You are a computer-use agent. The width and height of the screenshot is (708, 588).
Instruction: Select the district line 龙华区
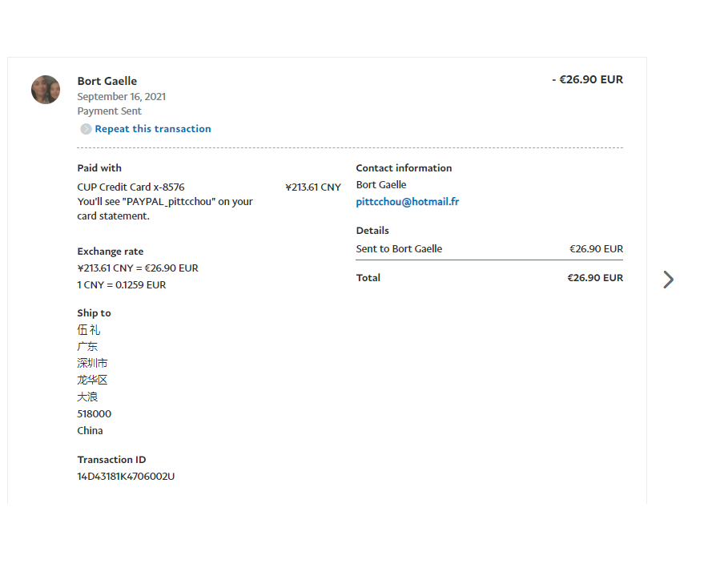pos(92,380)
